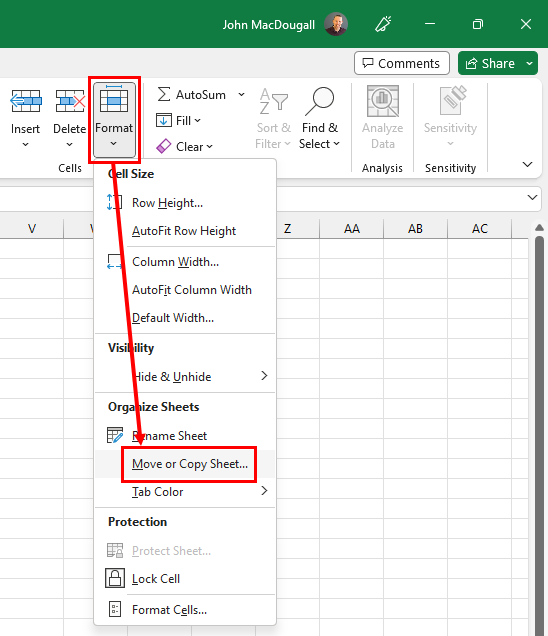Expand the formula bar chevron
Screen dimensions: 548x636
click(x=532, y=198)
